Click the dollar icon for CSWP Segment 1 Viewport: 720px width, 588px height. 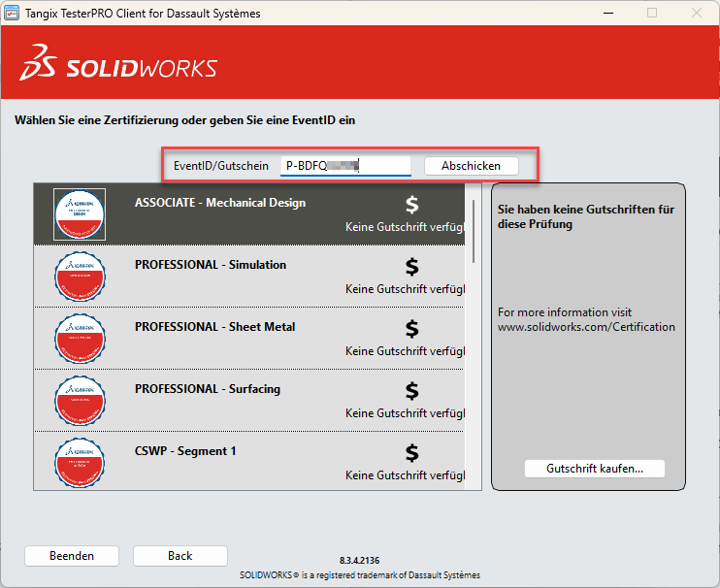coord(412,453)
